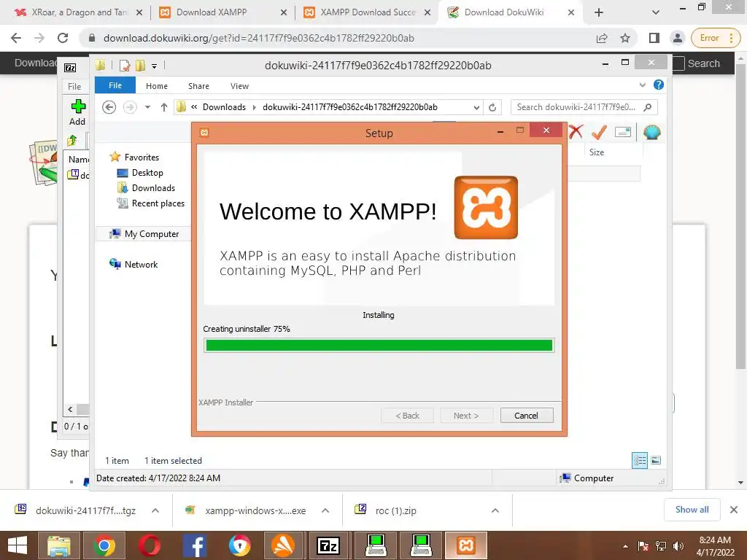Image resolution: width=747 pixels, height=560 pixels.
Task: Refresh the Explorer folder view
Action: 492,108
